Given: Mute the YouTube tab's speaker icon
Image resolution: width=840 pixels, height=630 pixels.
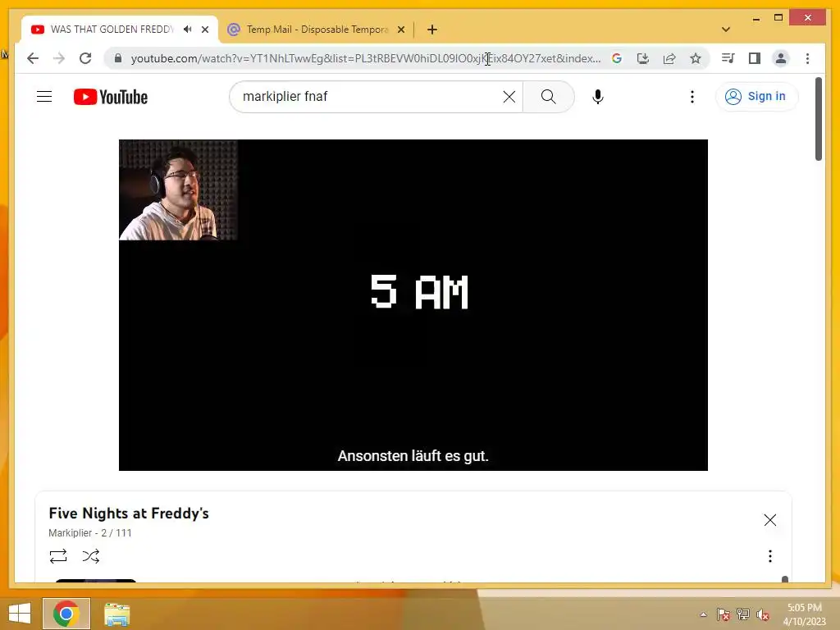Looking at the screenshot, I should pos(188,30).
